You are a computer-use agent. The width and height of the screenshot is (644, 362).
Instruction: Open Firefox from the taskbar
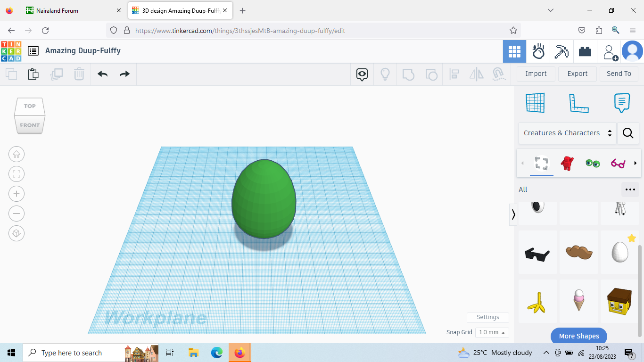[x=240, y=353]
